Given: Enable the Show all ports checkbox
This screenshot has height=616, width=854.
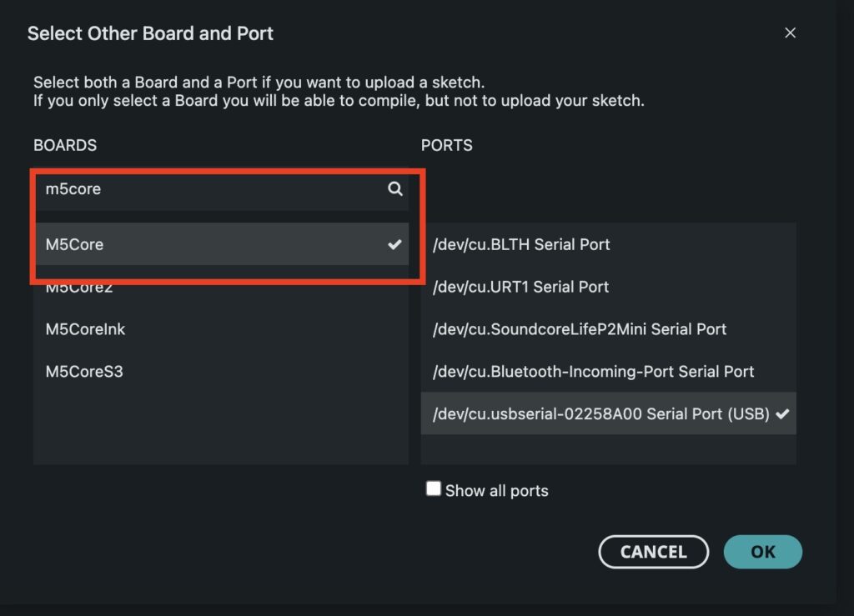Looking at the screenshot, I should (434, 488).
